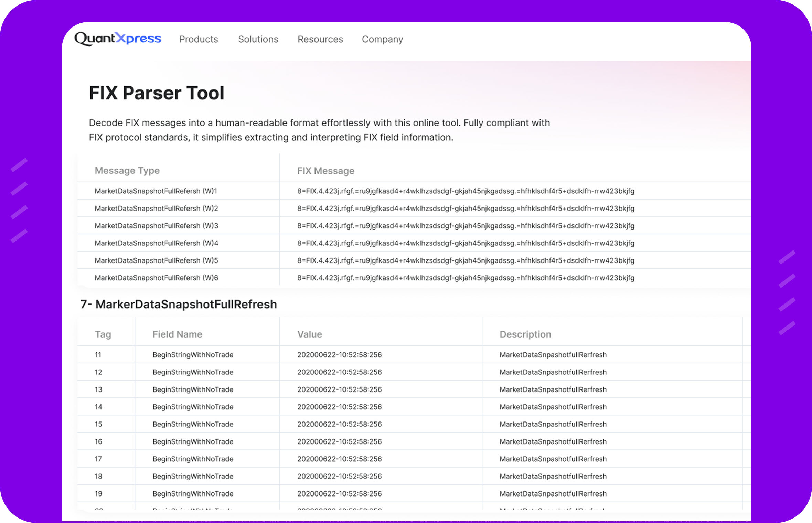Select MarketDataSnapshotFullRefersh (W)2 row
The image size is (812, 523).
point(156,209)
